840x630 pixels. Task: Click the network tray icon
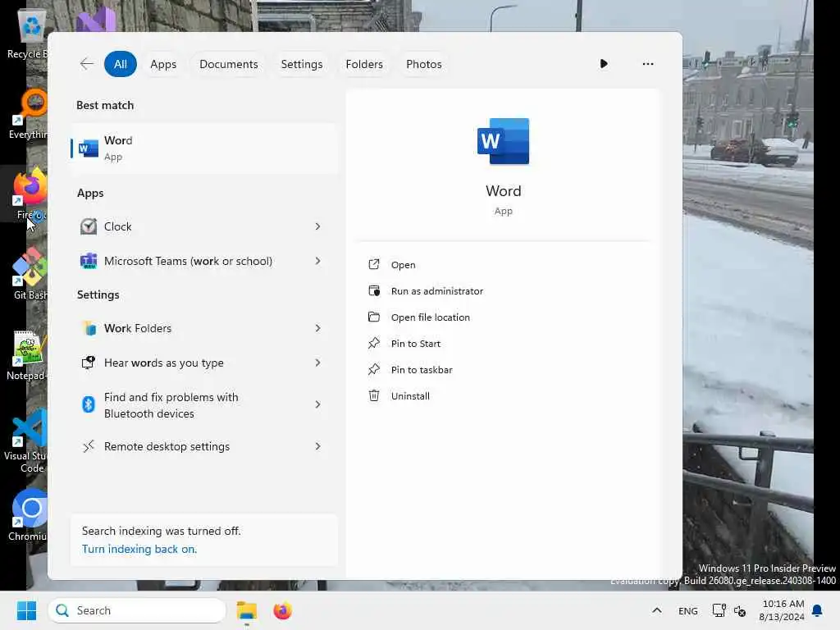coord(719,610)
